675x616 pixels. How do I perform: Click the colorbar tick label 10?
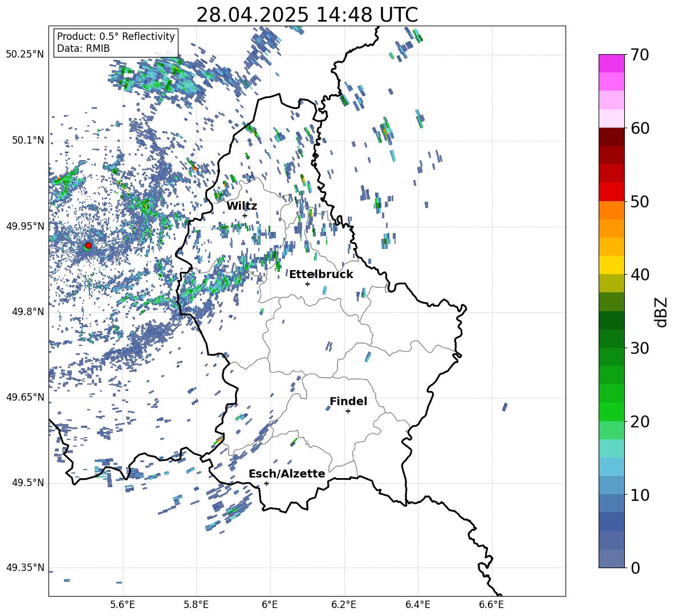[x=640, y=495]
